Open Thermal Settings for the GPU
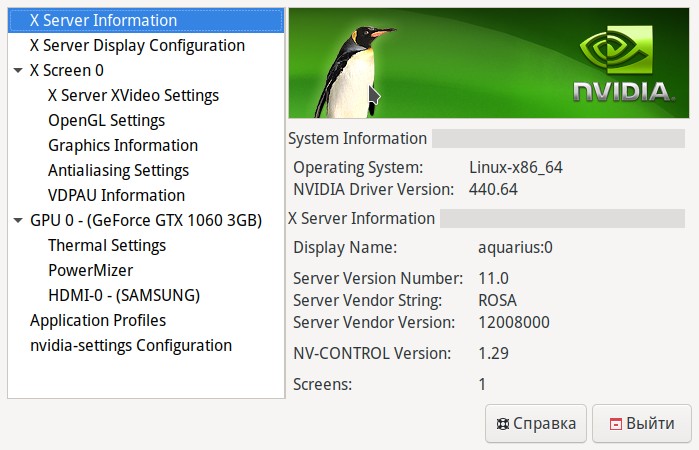The width and height of the screenshot is (699, 450). tap(107, 245)
